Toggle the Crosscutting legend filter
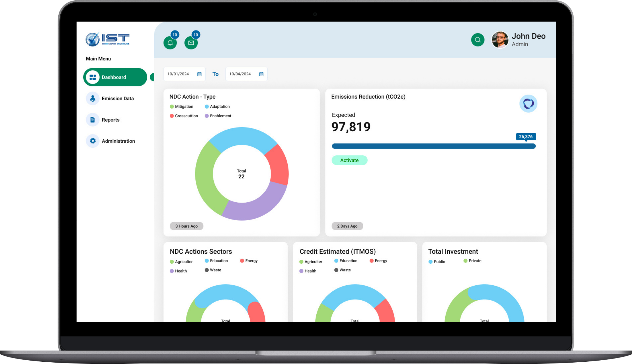Screen dimensions: 633x364 pos(183,116)
